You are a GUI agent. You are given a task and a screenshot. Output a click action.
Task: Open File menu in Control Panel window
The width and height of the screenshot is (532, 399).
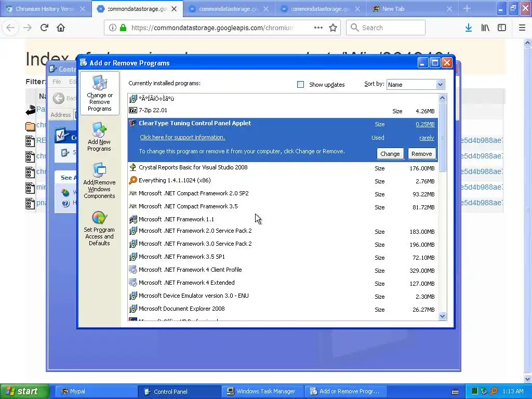(x=57, y=82)
